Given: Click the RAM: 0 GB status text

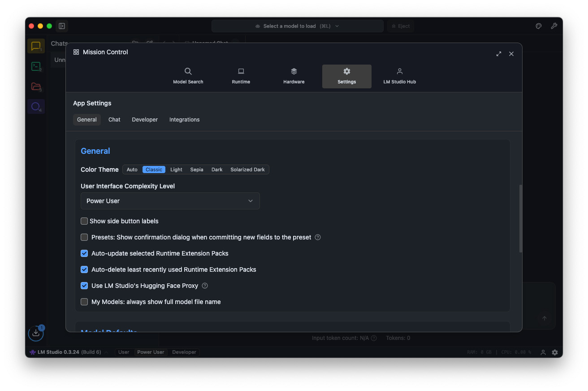Looking at the screenshot, I should tap(480, 352).
